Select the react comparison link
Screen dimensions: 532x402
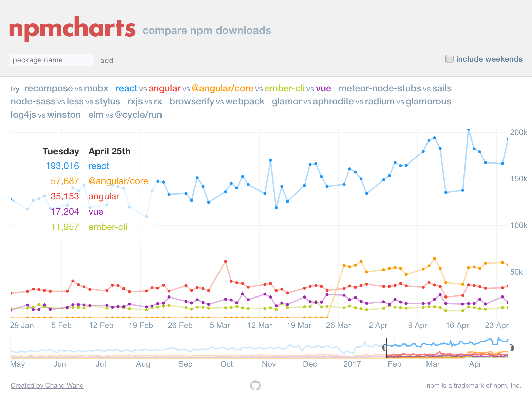pos(223,88)
